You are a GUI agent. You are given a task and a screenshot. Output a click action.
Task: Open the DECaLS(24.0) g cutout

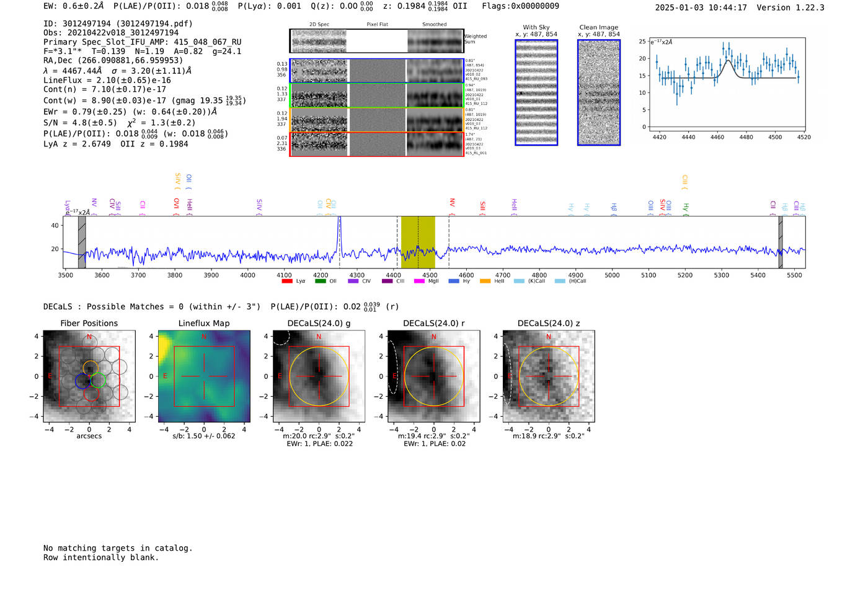tap(319, 376)
